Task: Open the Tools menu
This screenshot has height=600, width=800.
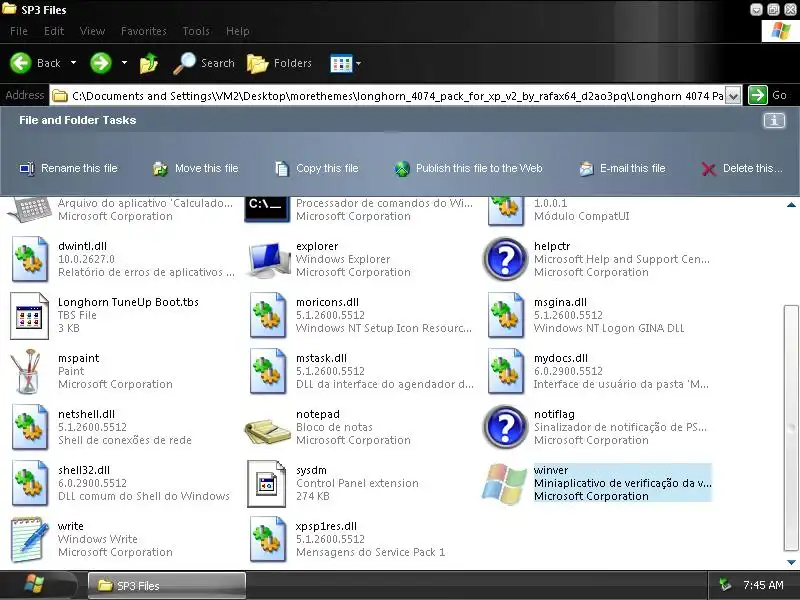Action: click(196, 31)
